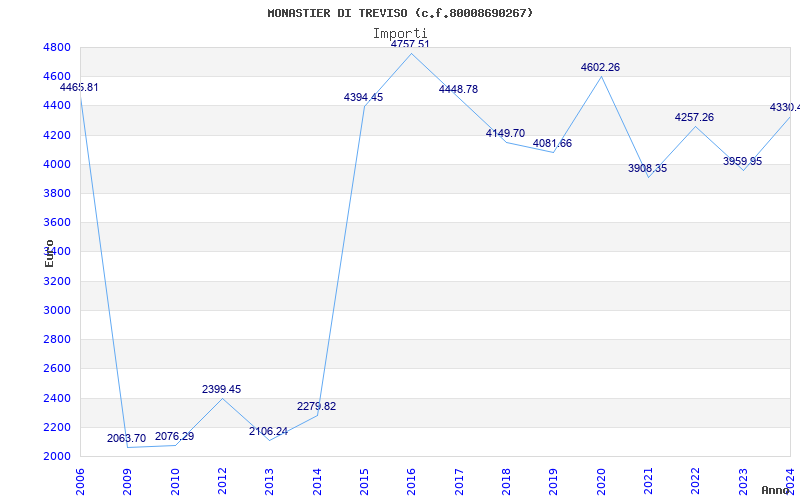
Task: Click y-axis value 2800
Action: click(x=58, y=339)
